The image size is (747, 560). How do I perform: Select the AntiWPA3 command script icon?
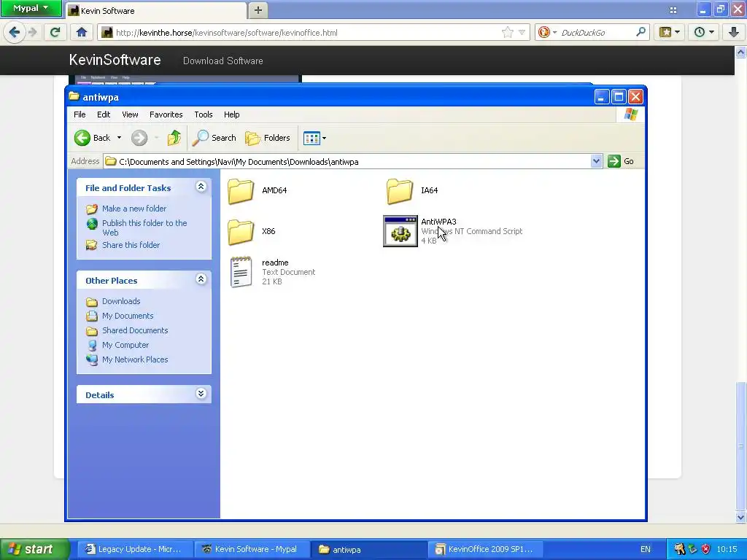(400, 231)
